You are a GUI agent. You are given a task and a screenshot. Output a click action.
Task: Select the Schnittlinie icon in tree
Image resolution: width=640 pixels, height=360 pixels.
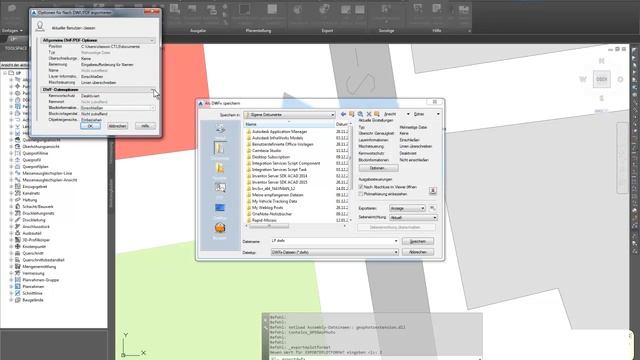[x=18, y=293]
